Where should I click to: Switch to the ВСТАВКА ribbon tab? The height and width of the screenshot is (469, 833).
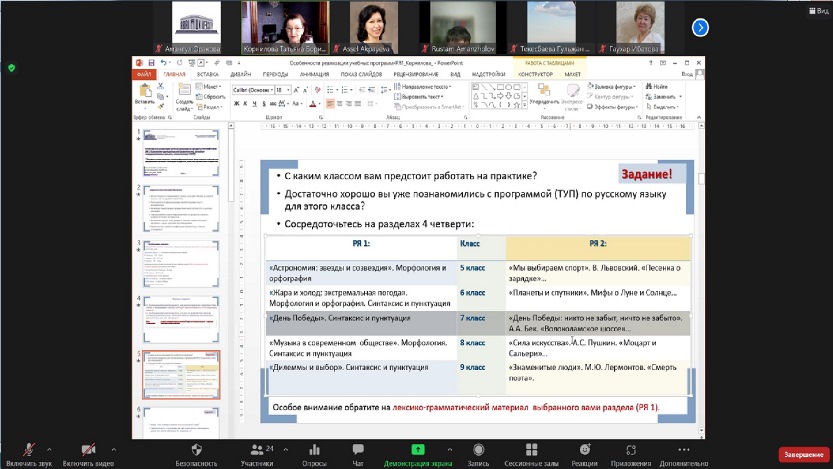coord(208,74)
